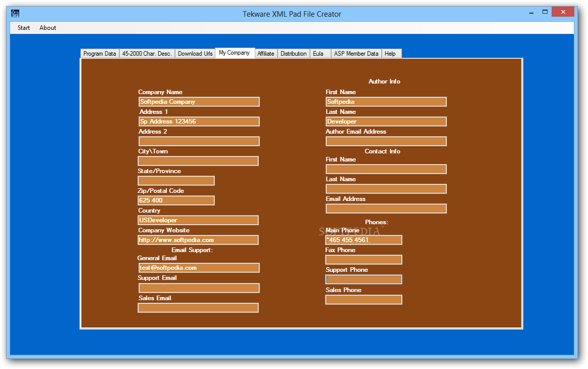588x369 pixels.
Task: Click the Contact Email Address field
Action: [x=386, y=209]
